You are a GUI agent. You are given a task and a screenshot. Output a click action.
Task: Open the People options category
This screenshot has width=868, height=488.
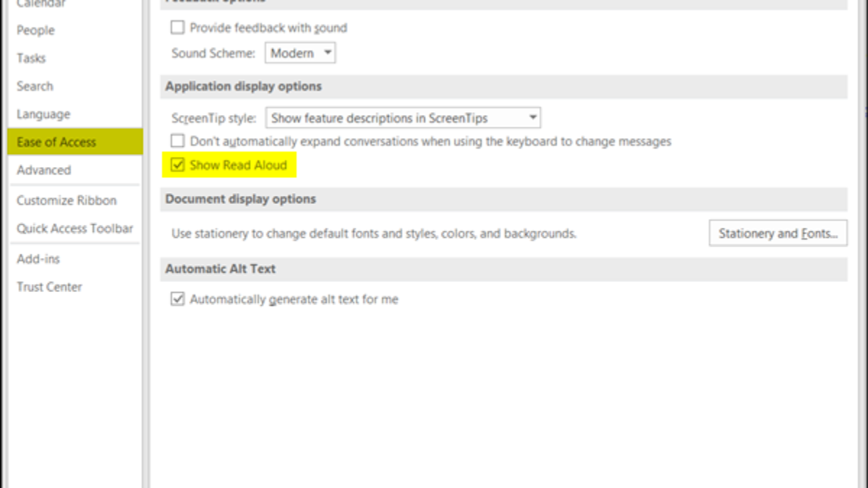(x=35, y=30)
